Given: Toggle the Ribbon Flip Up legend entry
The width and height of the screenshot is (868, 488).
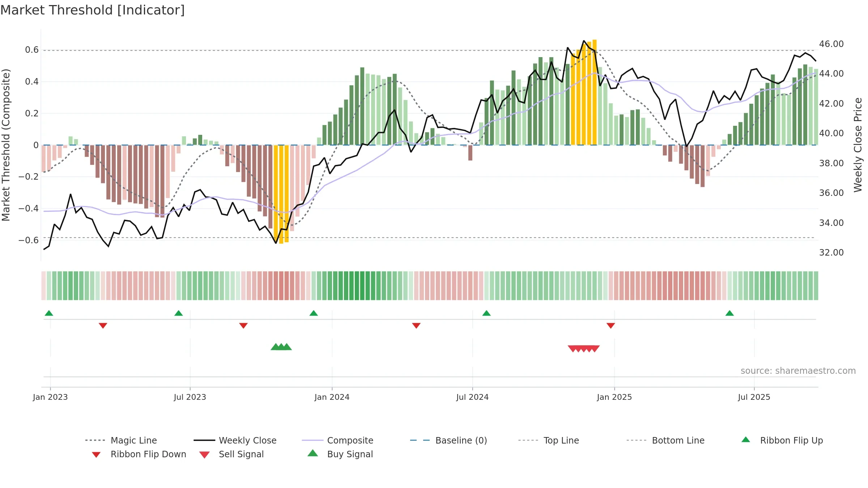Looking at the screenshot, I should pos(782,440).
